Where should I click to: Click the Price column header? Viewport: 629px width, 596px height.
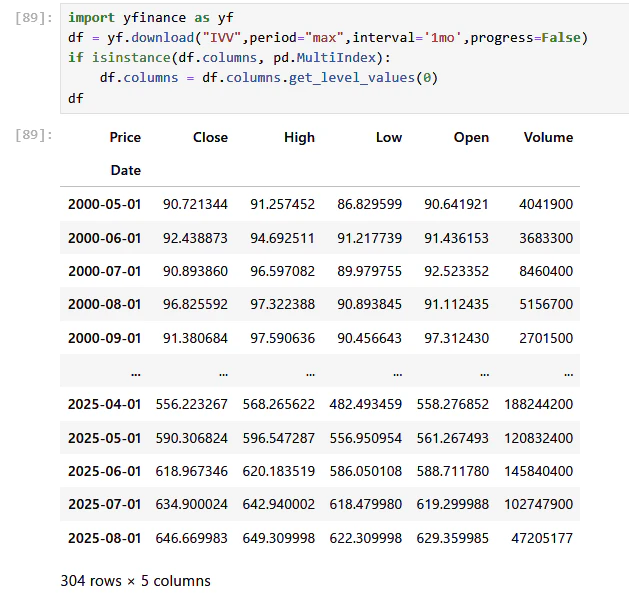point(125,137)
